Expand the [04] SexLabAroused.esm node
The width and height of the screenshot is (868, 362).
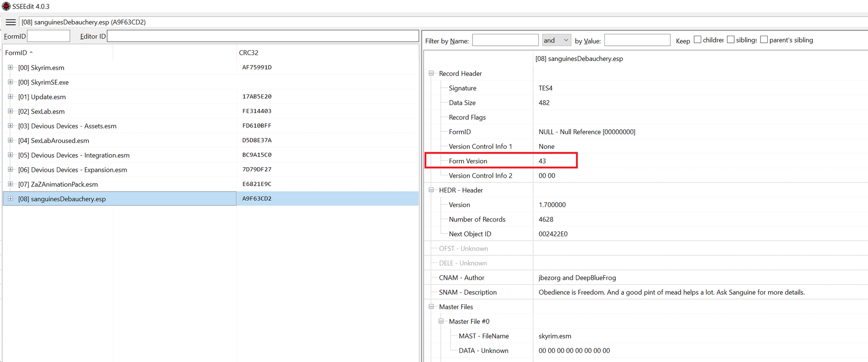click(10, 140)
